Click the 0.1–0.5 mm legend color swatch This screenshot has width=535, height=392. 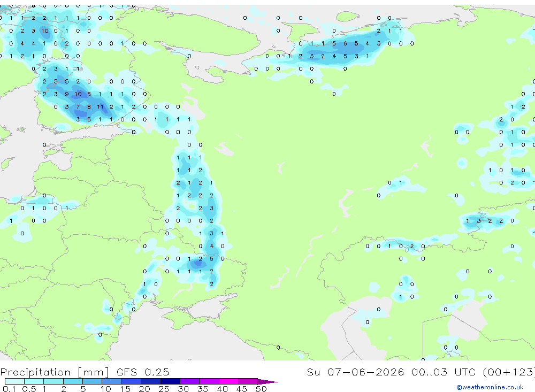(x=14, y=381)
